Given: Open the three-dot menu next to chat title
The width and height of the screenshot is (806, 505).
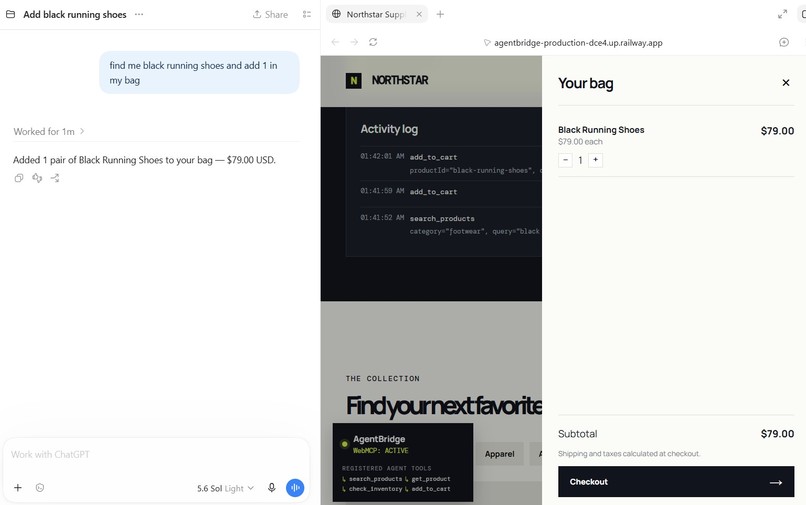Looking at the screenshot, I should [139, 14].
